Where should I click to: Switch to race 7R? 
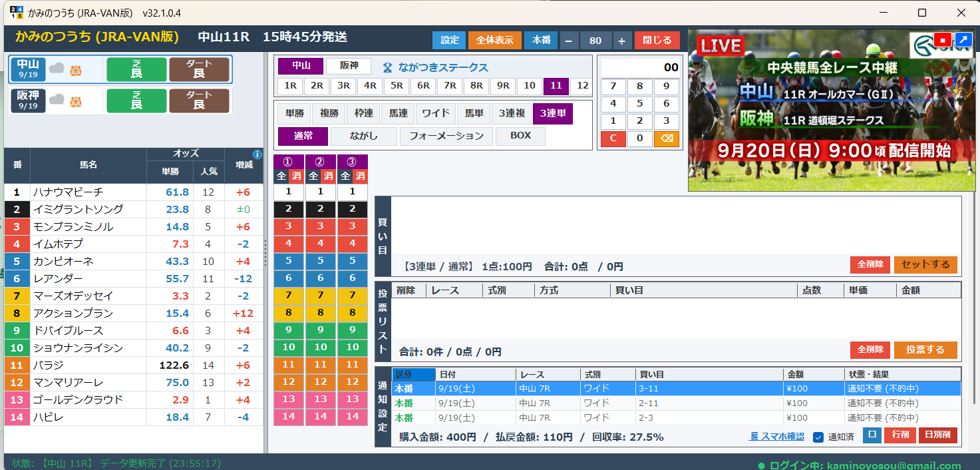[x=450, y=86]
